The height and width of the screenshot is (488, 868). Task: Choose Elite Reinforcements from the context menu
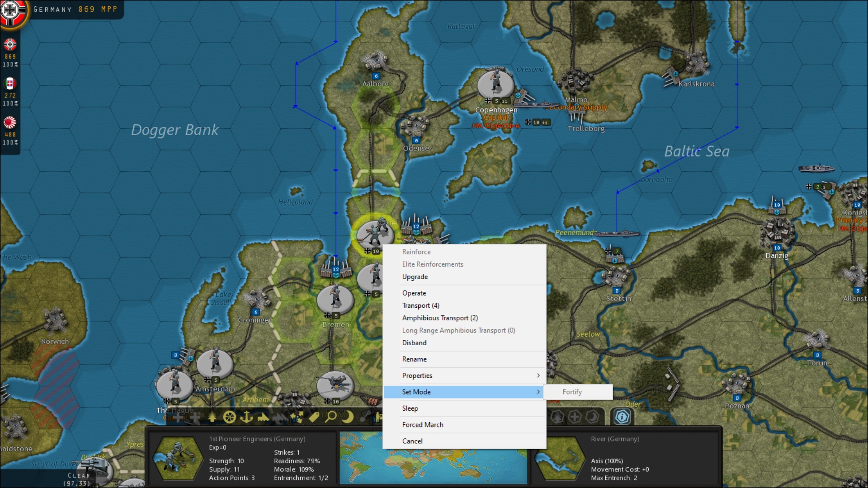[432, 264]
